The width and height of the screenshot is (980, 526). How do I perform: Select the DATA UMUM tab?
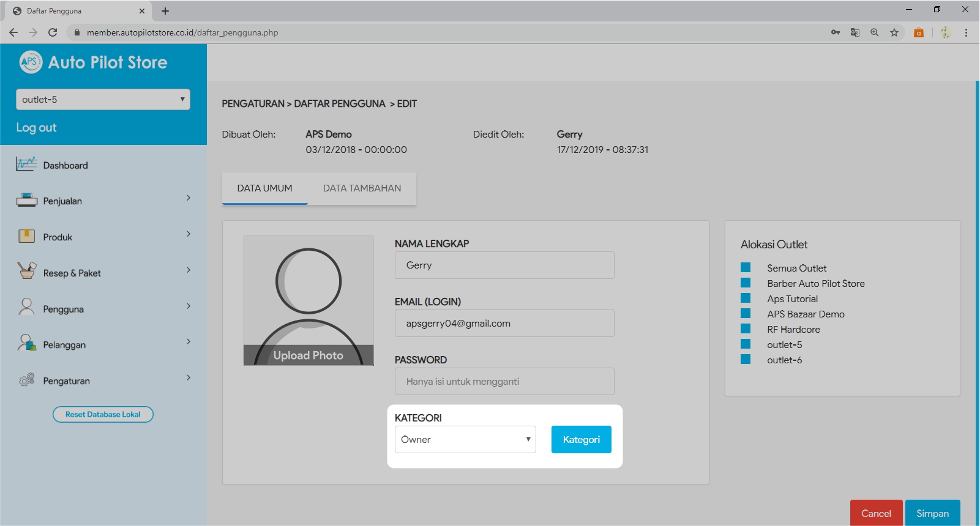coord(264,188)
